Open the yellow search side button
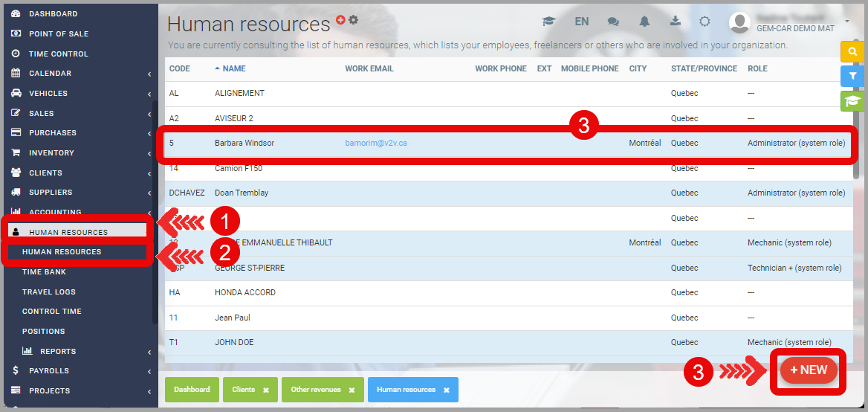 point(852,51)
